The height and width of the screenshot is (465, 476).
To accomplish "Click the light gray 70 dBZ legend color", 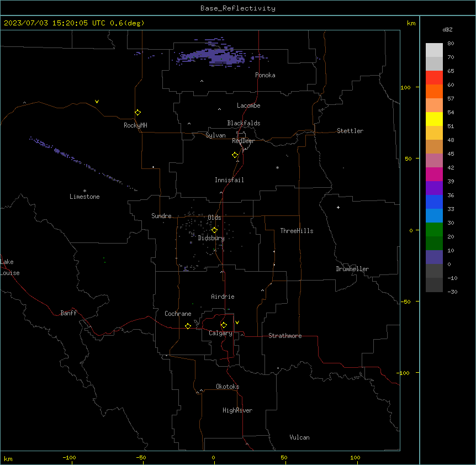I will pos(434,50).
